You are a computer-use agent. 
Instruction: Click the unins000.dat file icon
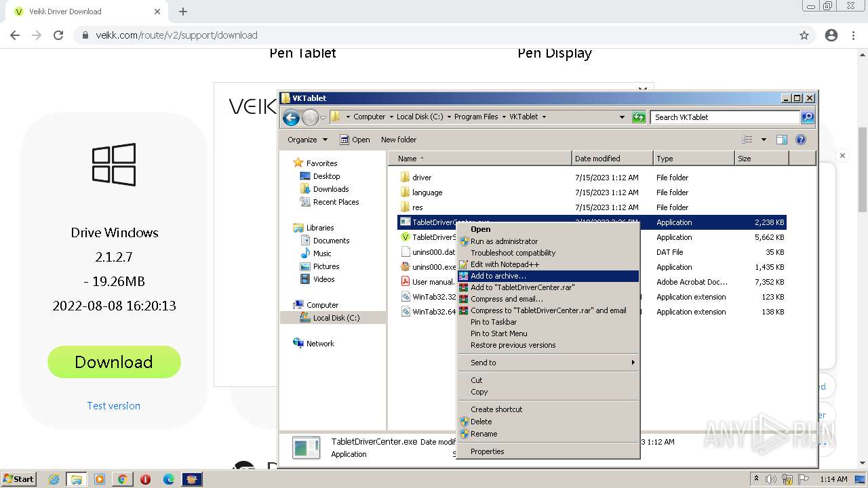(x=405, y=252)
